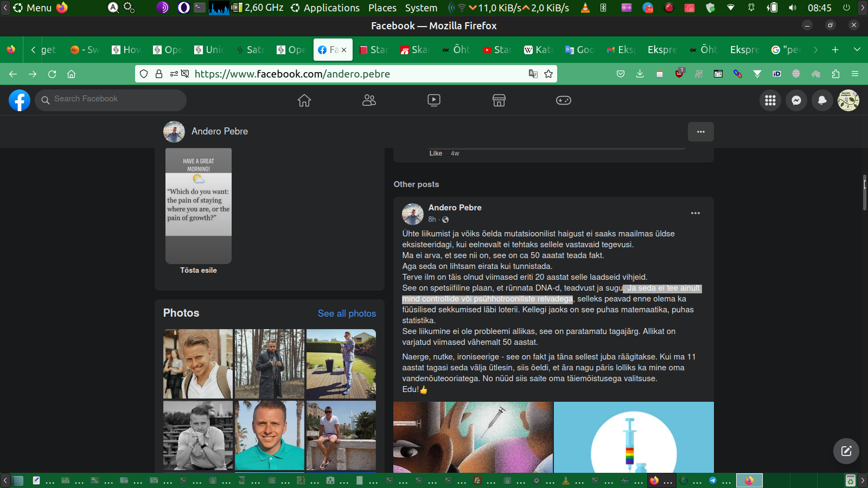This screenshot has height=488, width=868.
Task: Click in the Search Facebook field
Action: click(114, 99)
